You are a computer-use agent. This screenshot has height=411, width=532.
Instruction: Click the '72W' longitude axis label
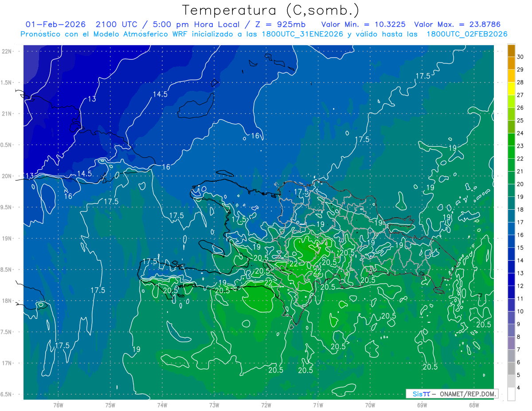click(266, 405)
